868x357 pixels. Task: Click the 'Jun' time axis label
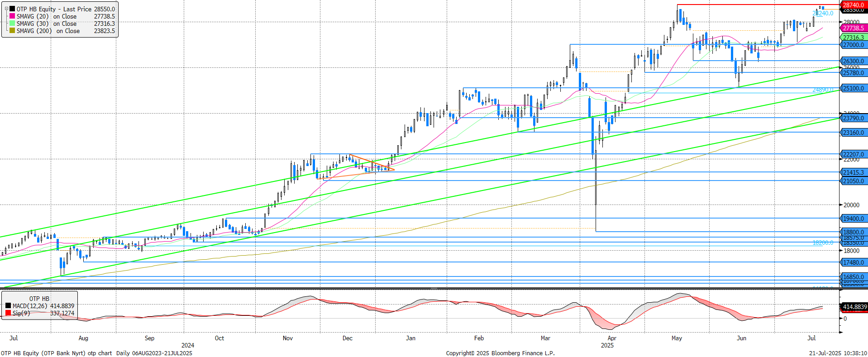coord(741,338)
